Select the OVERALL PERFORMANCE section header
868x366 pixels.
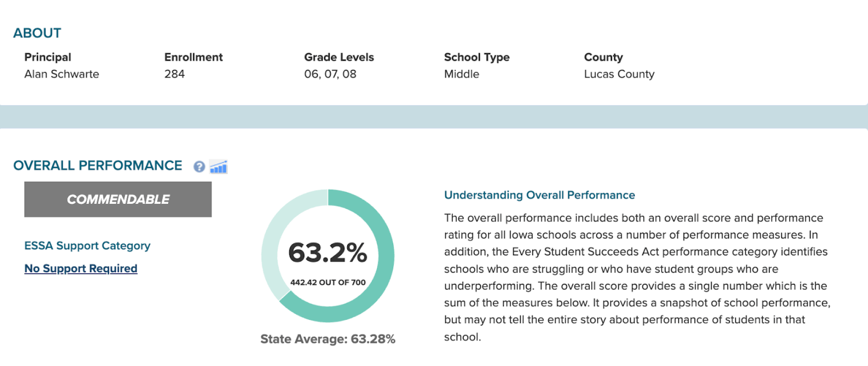(98, 165)
